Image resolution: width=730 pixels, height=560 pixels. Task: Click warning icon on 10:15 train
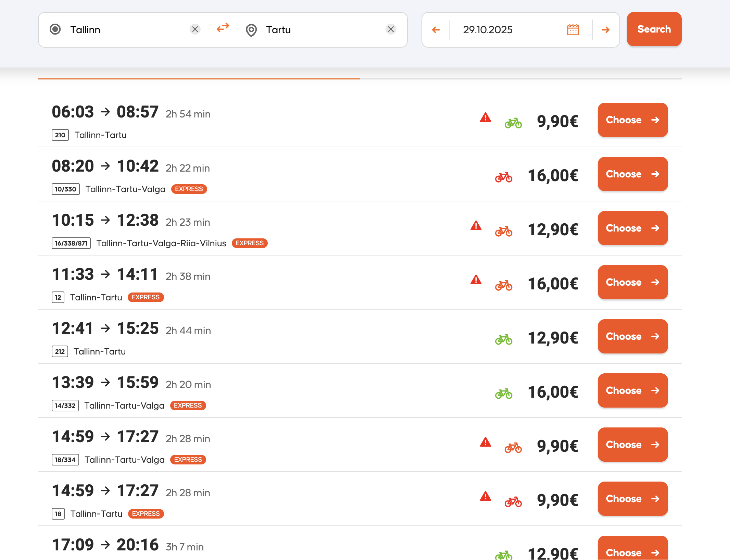point(476,226)
